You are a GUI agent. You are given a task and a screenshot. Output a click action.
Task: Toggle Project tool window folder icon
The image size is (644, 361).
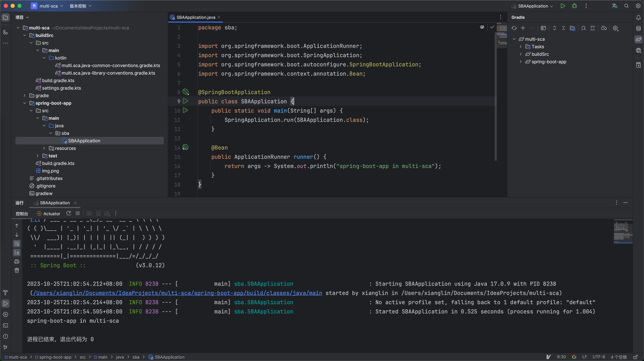click(x=5, y=17)
